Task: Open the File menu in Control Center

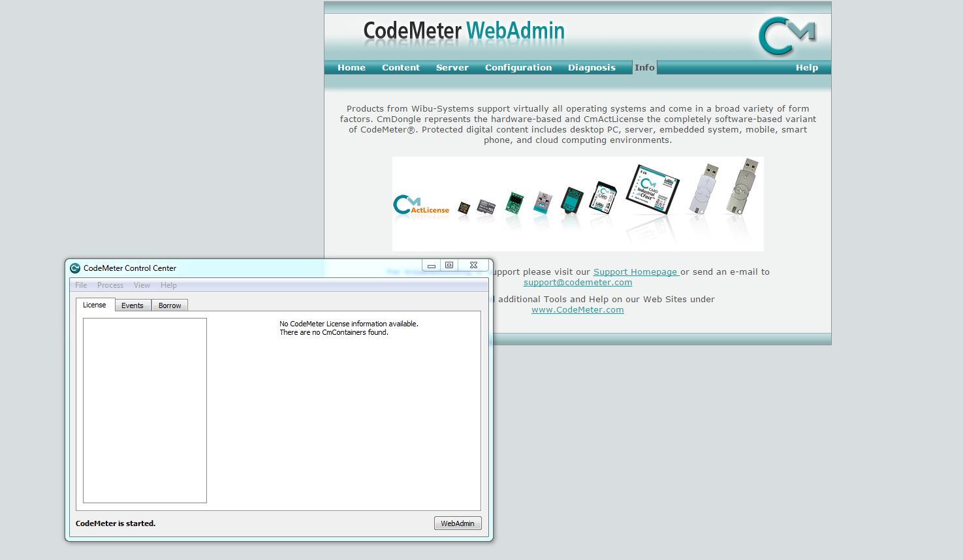Action: tap(81, 285)
